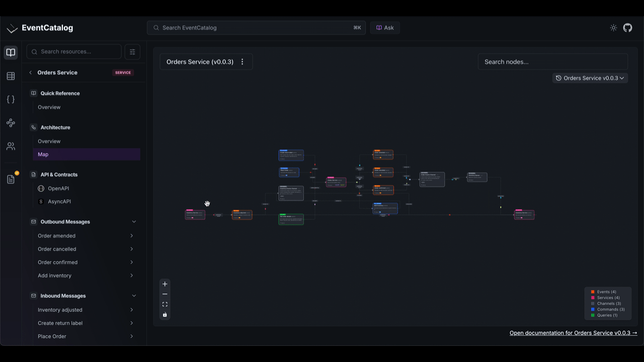Expand the Inventory adjusted row chevron
This screenshot has width=644, height=362.
pyautogui.click(x=132, y=310)
